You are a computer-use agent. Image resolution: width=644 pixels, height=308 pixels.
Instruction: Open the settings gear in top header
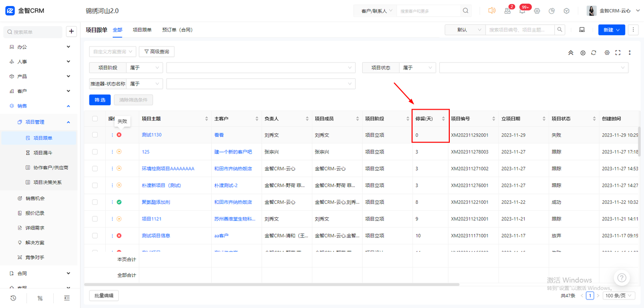537,11
